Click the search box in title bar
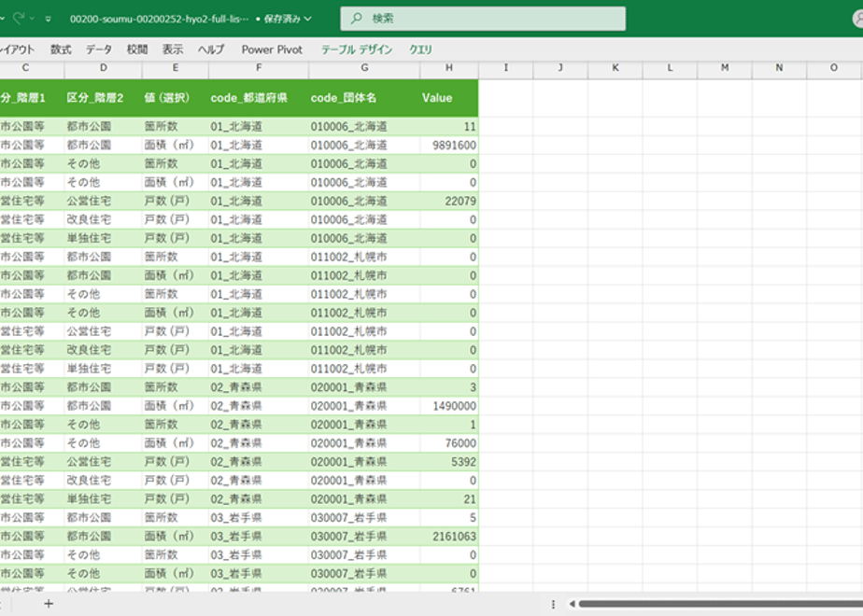The height and width of the screenshot is (616, 863). 483,18
